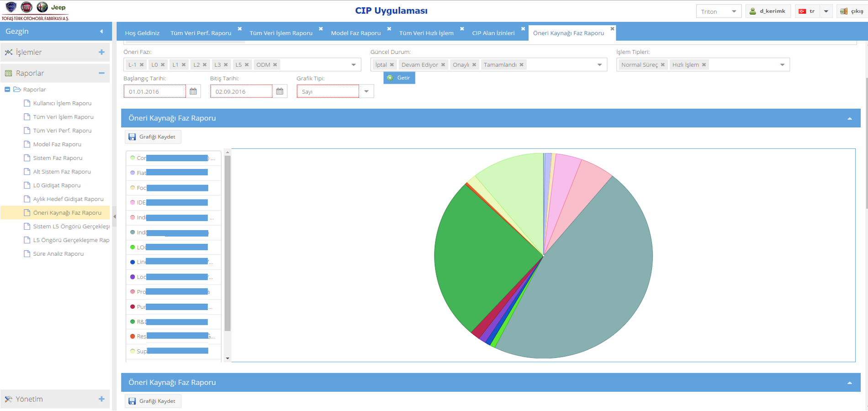The height and width of the screenshot is (411, 868).
Task: Remove L-1 tag from Öneri Fazı
Action: coord(142,65)
